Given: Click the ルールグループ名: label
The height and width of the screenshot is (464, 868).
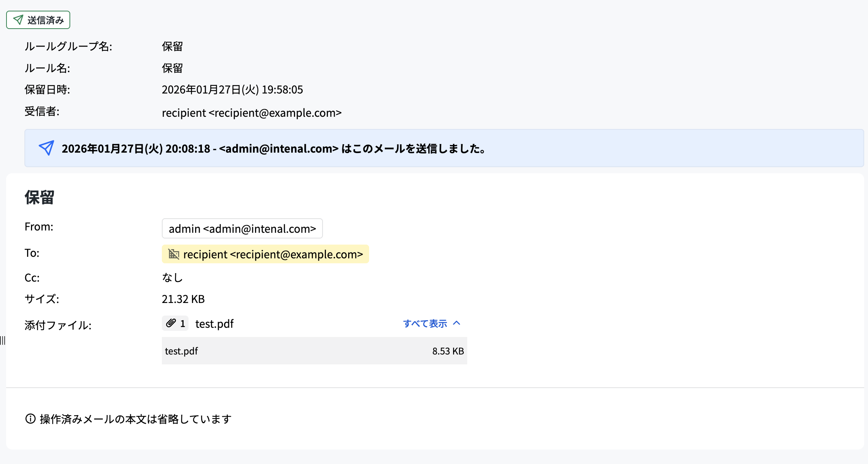Looking at the screenshot, I should [x=68, y=47].
